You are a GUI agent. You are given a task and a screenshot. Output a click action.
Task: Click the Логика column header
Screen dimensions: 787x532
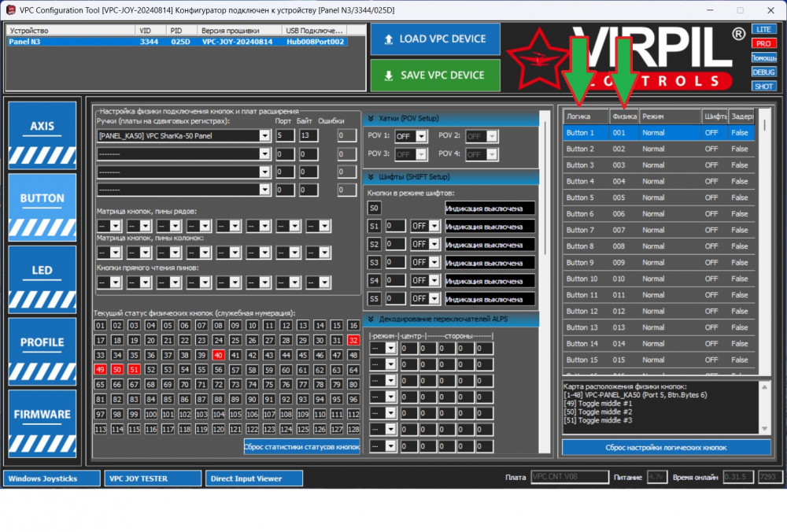pyautogui.click(x=586, y=116)
